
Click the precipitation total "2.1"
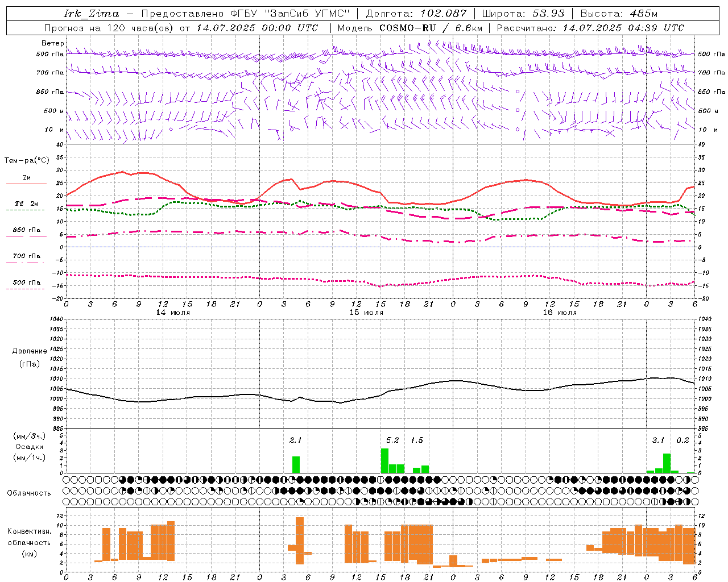click(x=296, y=440)
